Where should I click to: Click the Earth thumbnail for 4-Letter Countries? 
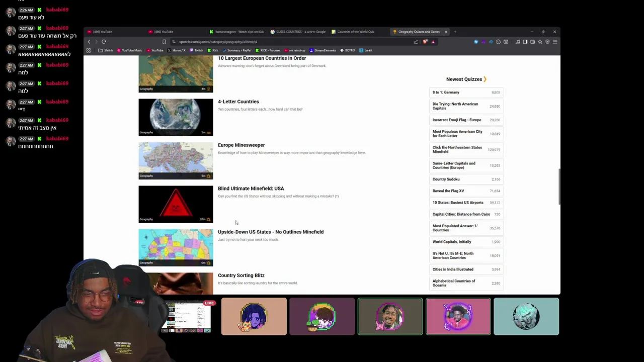(176, 117)
